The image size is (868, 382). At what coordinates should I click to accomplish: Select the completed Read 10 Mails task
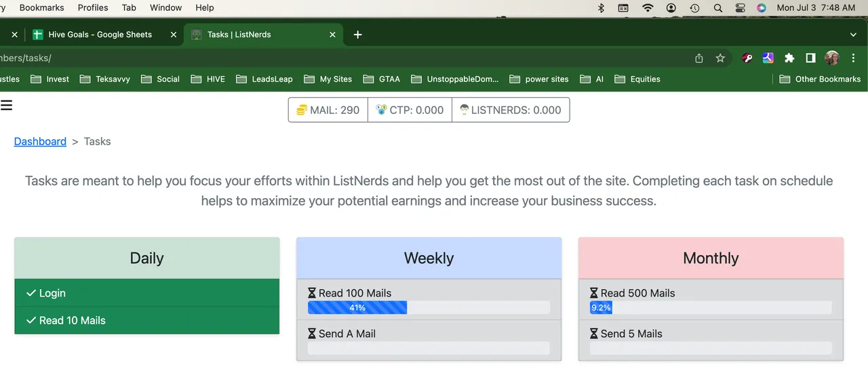click(146, 320)
